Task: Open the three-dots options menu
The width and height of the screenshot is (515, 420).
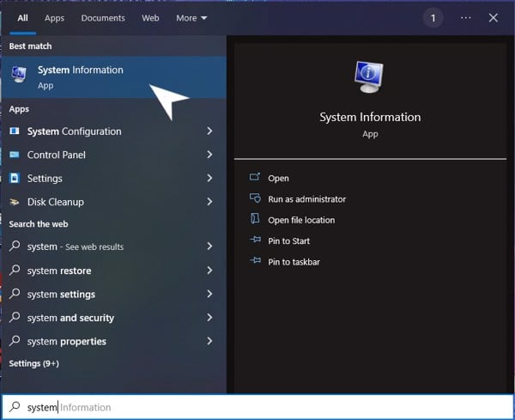Action: pos(466,18)
